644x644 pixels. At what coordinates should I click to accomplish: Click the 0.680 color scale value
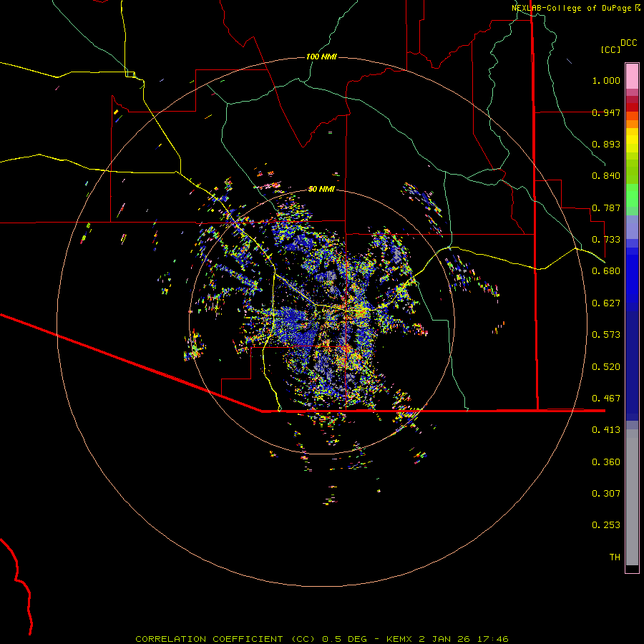point(606,271)
